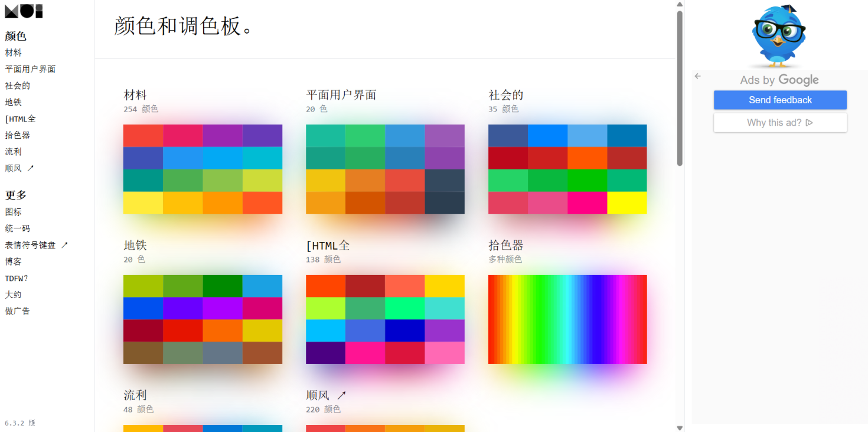The height and width of the screenshot is (432, 868).
Task: Open the 做广告 link
Action: (x=17, y=310)
